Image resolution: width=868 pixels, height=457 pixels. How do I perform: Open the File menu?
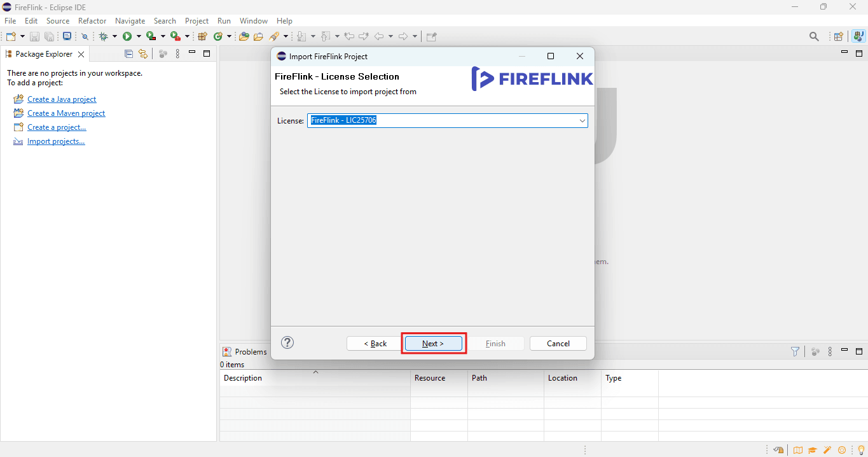point(10,21)
